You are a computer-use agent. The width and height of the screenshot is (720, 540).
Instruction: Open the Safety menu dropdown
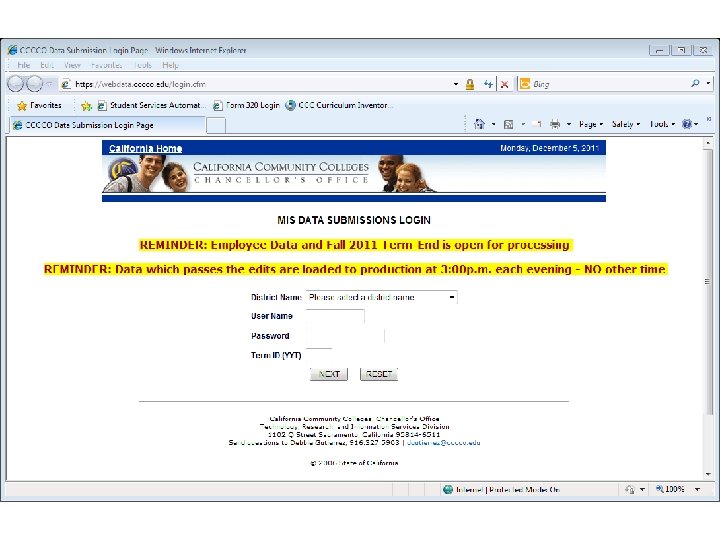pyautogui.click(x=626, y=124)
